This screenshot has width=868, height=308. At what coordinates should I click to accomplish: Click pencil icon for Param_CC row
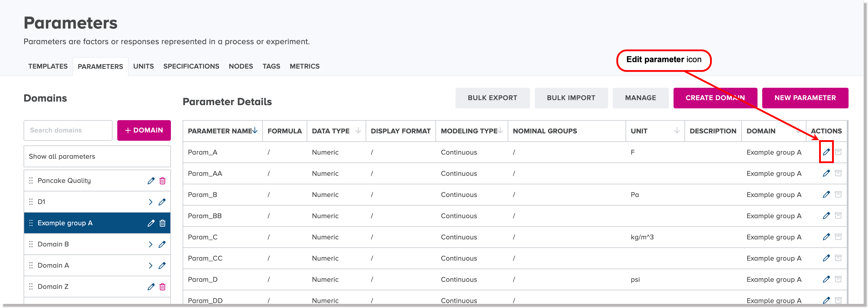[x=826, y=258]
